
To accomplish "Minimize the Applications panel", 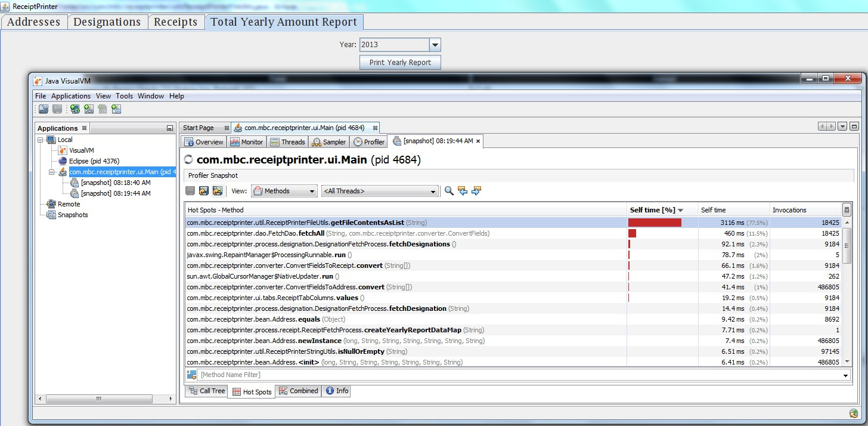I will (170, 128).
